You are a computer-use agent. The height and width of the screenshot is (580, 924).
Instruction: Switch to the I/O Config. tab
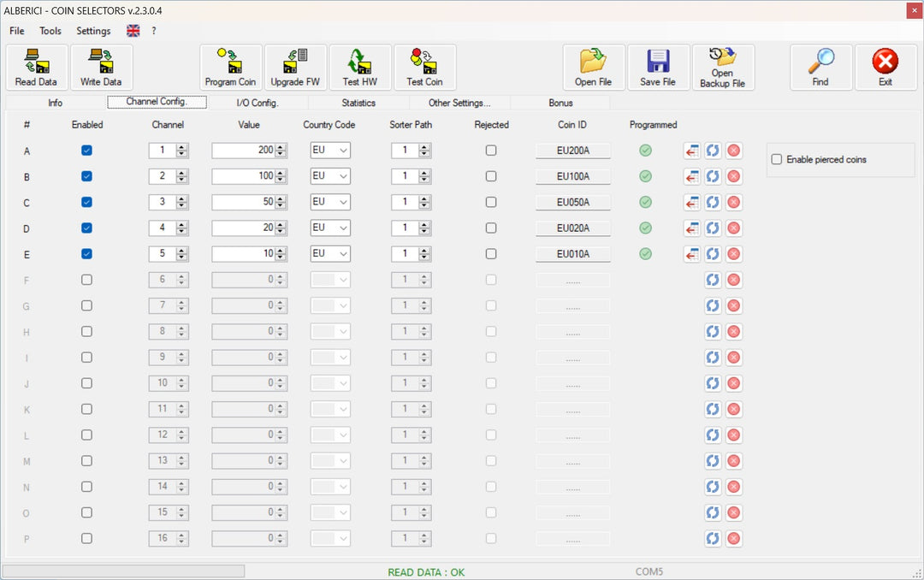(x=258, y=103)
